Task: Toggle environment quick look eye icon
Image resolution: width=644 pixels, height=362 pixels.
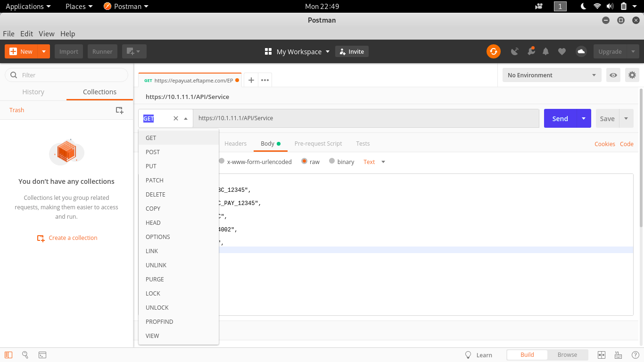Action: (613, 75)
